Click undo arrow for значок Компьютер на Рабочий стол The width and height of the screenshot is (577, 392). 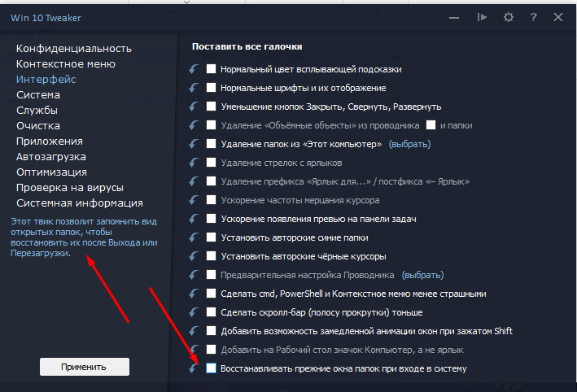tap(194, 350)
